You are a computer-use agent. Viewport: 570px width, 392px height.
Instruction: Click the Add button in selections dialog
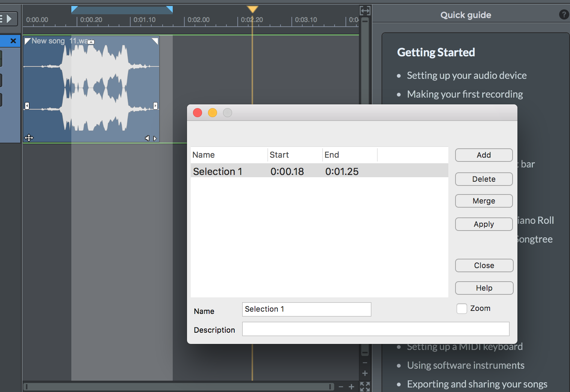pyautogui.click(x=484, y=155)
